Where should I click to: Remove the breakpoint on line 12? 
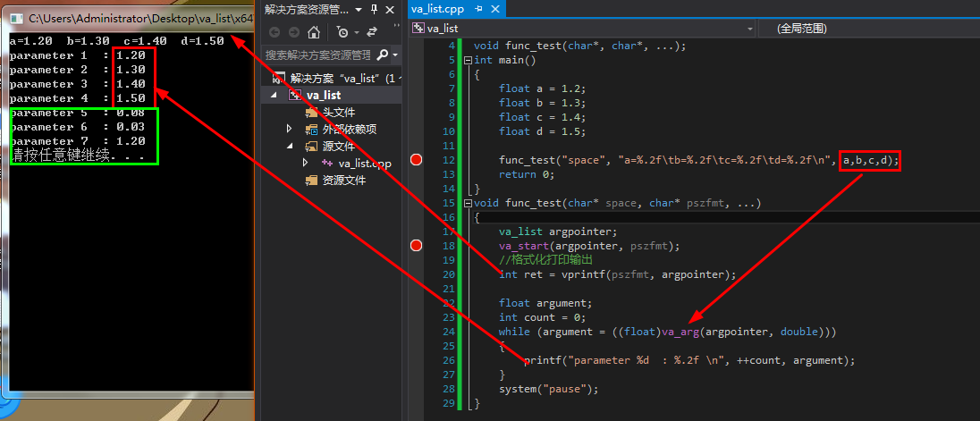[417, 160]
